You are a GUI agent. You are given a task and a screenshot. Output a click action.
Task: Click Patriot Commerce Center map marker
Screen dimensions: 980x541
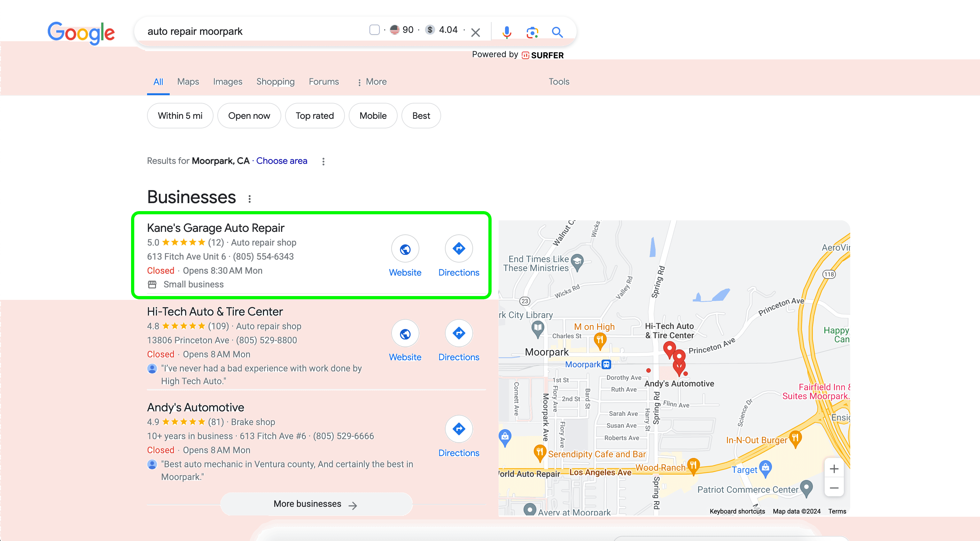806,488
